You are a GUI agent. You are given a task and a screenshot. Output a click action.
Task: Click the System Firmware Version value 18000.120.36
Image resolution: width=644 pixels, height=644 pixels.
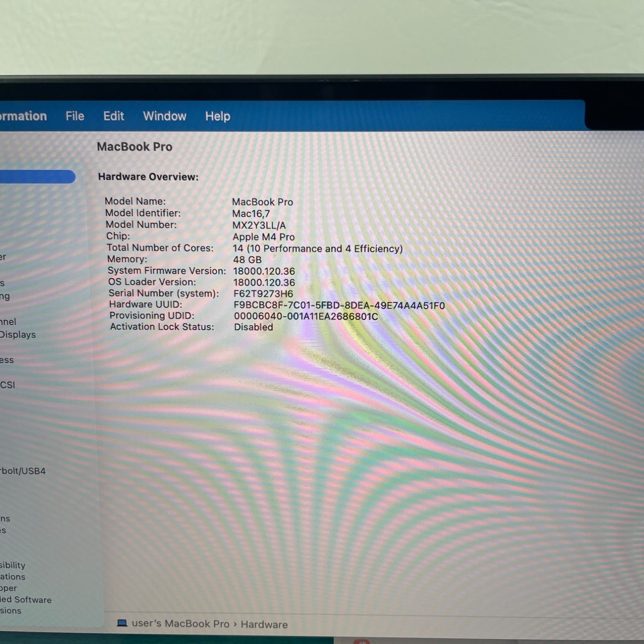[264, 271]
